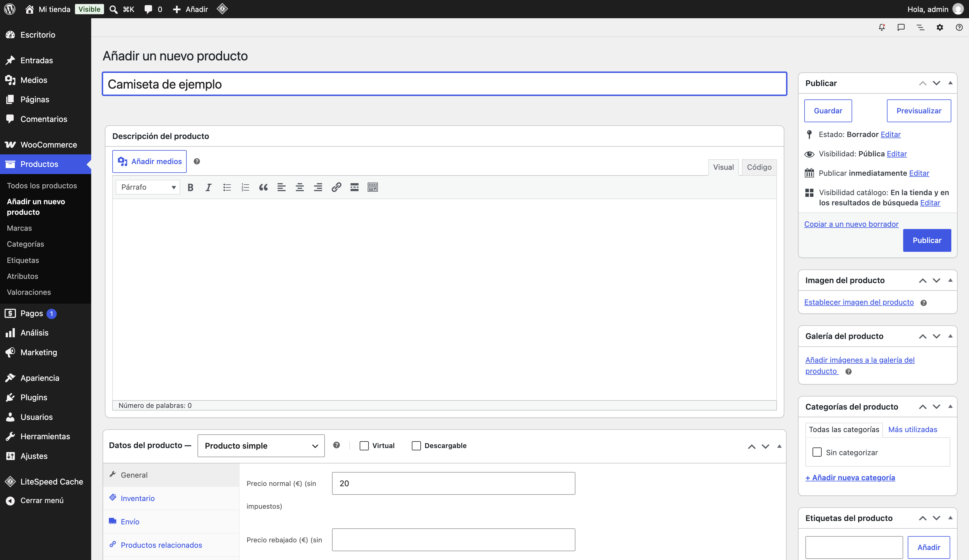The image size is (969, 560).
Task: Edit the Visibilidad Pública setting
Action: [x=897, y=154]
